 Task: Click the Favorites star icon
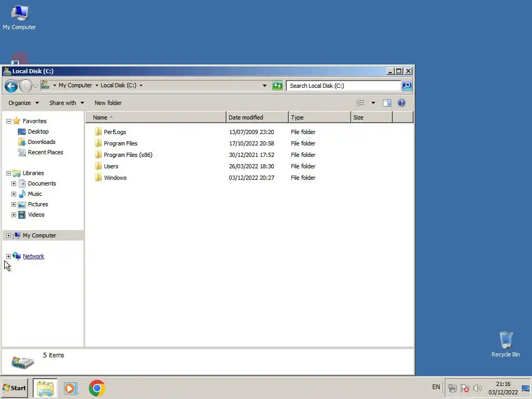tap(16, 121)
